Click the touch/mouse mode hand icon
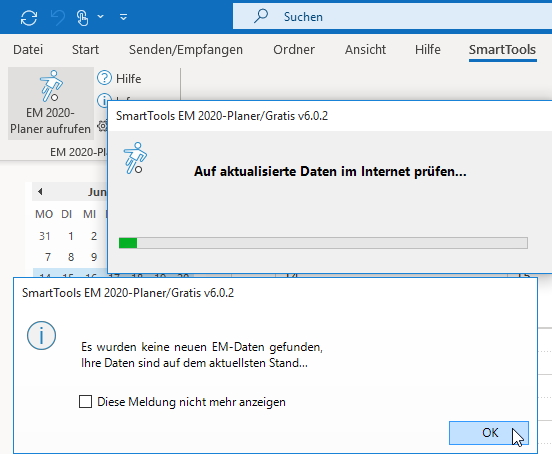The image size is (552, 454). point(82,18)
